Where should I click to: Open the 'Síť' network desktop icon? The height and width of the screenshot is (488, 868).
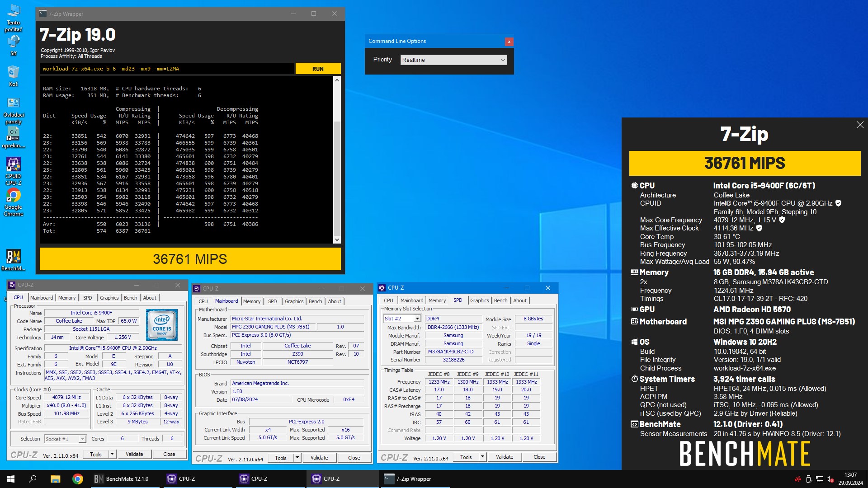pyautogui.click(x=14, y=46)
